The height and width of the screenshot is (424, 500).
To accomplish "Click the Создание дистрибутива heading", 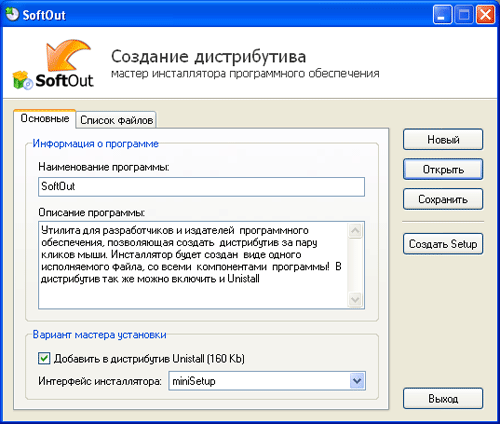I will 209,56.
